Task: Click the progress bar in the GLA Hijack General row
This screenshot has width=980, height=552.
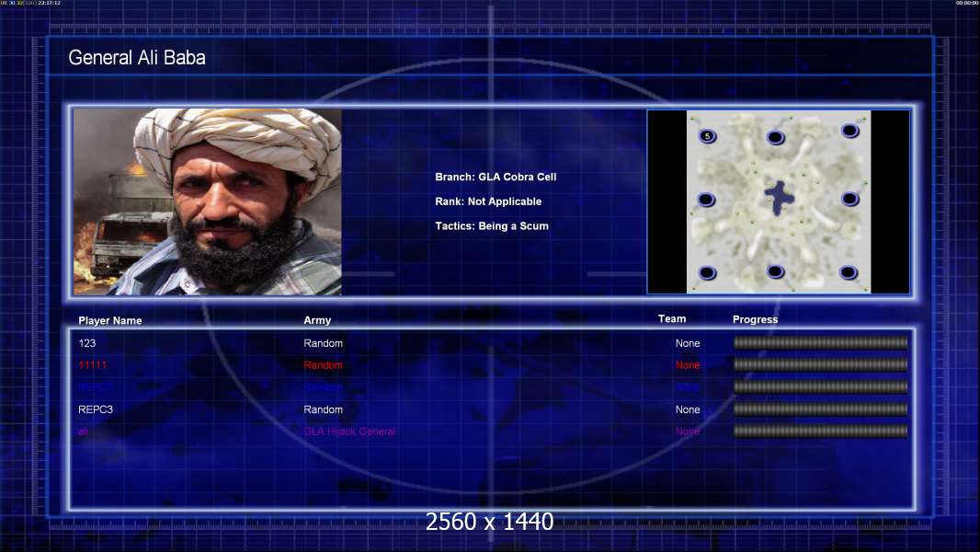Action: 821,431
